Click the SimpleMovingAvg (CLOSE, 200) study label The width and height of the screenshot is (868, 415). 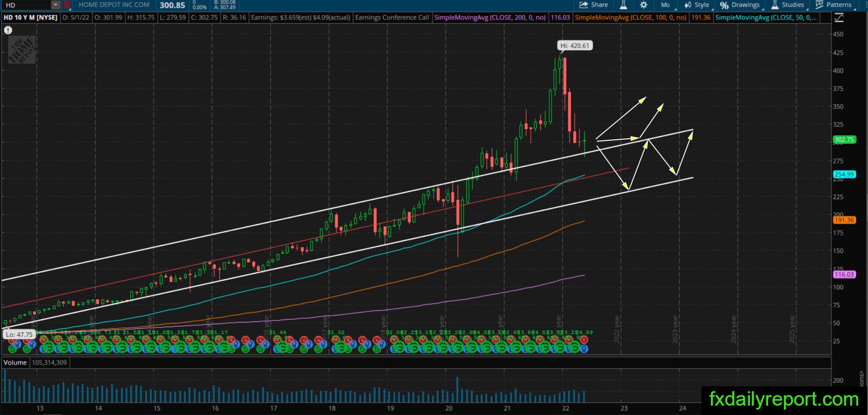pos(490,18)
